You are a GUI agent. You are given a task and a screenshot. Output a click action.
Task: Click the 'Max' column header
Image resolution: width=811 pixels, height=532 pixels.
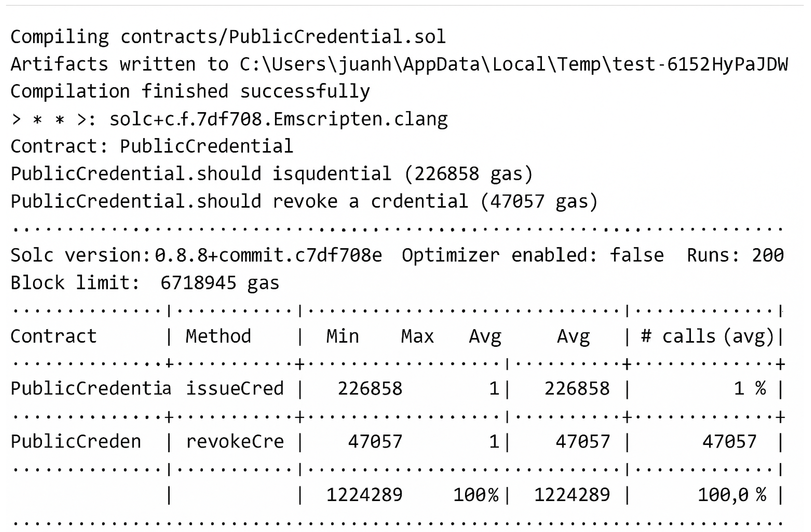click(x=417, y=336)
